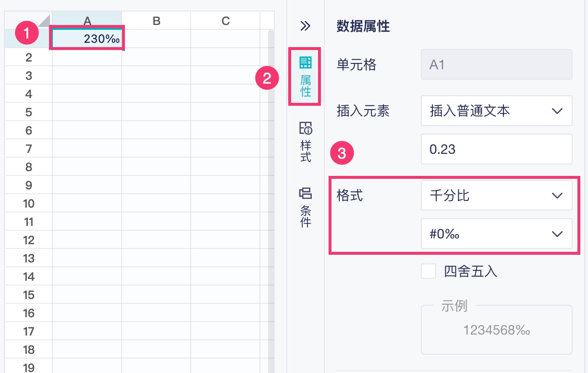
Task: Click cell B1 in the grid
Action: coord(156,39)
